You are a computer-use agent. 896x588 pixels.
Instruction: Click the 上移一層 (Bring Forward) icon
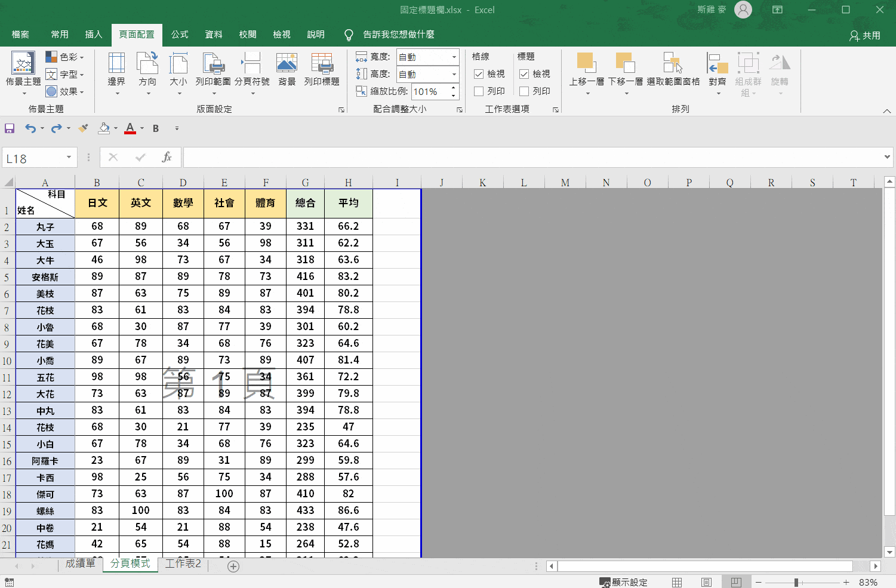click(586, 66)
